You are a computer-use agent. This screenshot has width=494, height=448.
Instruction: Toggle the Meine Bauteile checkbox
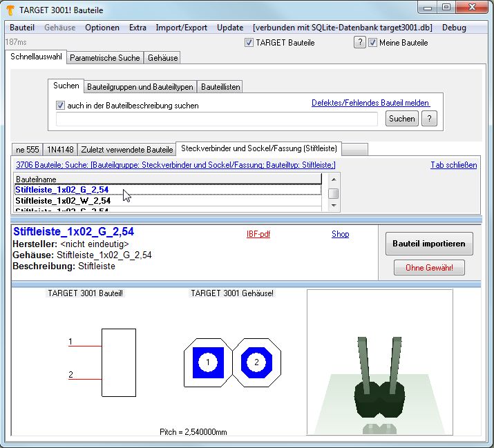pyautogui.click(x=373, y=43)
